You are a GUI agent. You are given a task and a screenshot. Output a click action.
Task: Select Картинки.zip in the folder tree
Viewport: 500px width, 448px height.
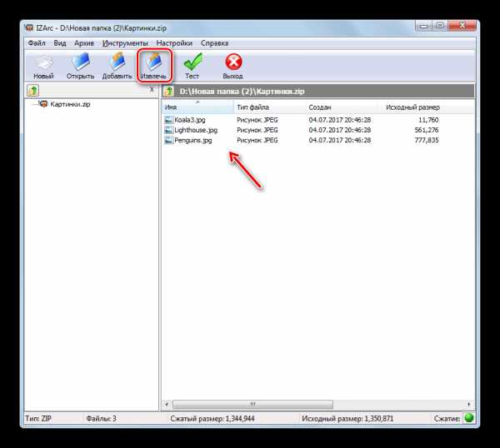(70, 104)
